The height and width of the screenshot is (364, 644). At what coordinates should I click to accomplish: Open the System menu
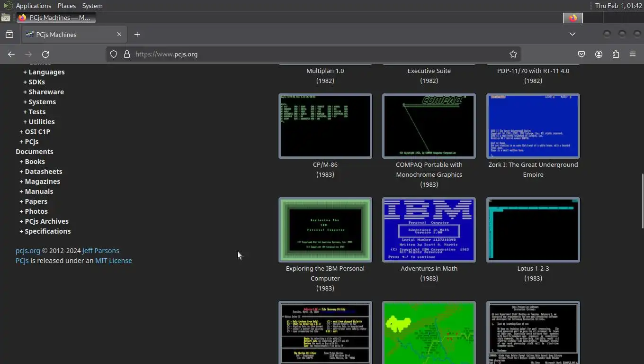pos(92,6)
